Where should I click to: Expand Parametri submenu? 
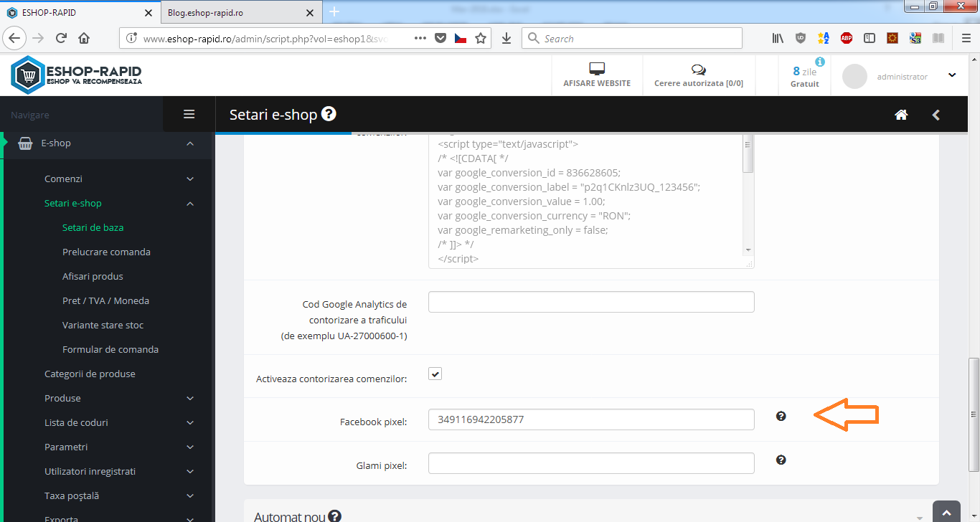tap(190, 447)
